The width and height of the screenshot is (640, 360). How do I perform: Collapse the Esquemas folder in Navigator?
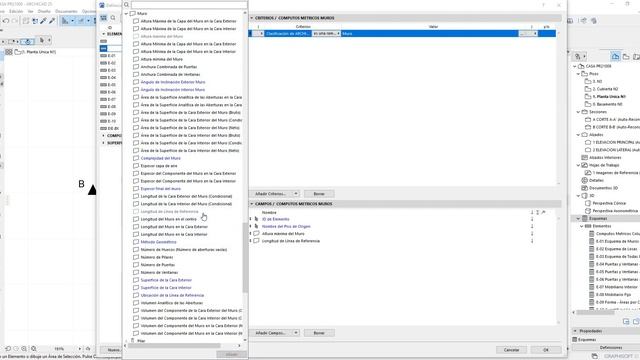(x=578, y=218)
